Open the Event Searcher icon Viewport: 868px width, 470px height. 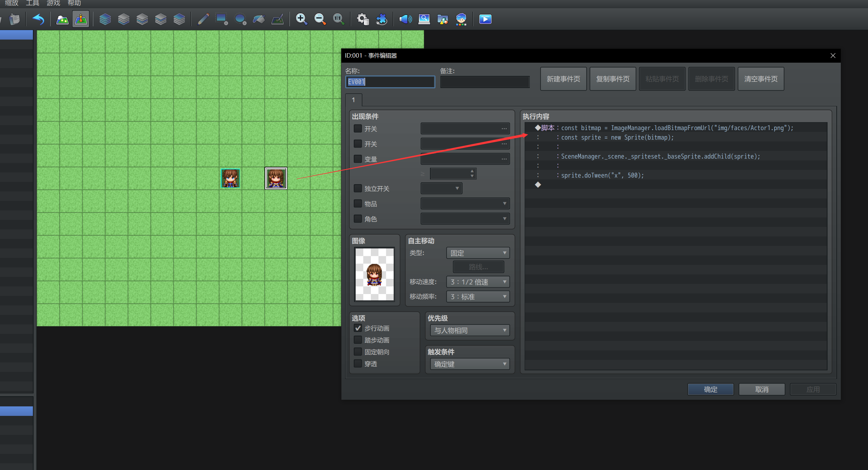click(424, 19)
